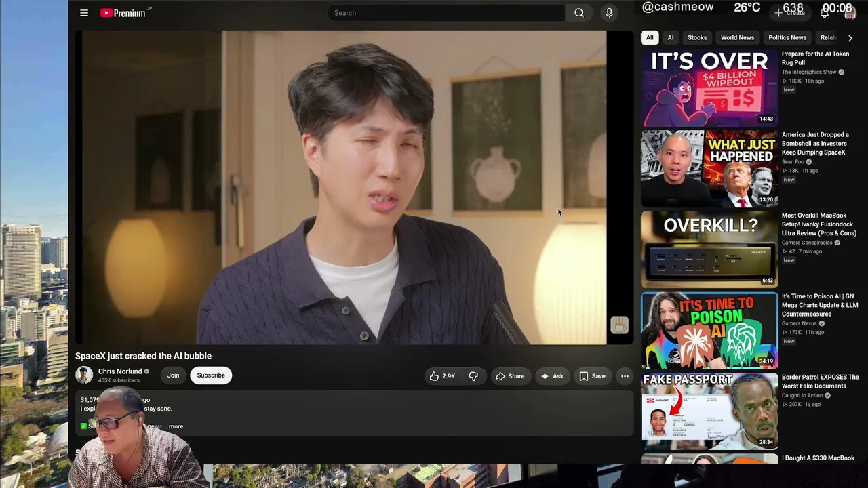Image resolution: width=868 pixels, height=488 pixels.
Task: Click the '183K 18h ago' stats text
Action: (x=804, y=81)
